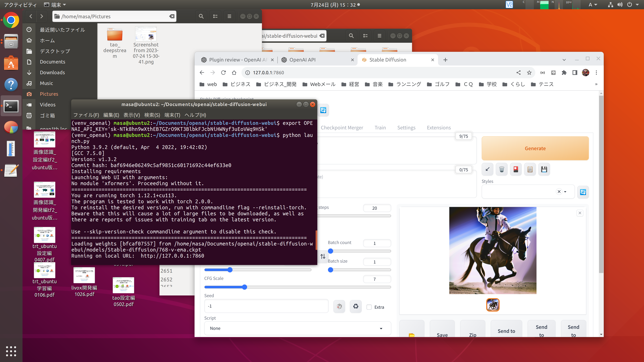
Task: Open the Webメール bookmark folder
Action: (319, 84)
